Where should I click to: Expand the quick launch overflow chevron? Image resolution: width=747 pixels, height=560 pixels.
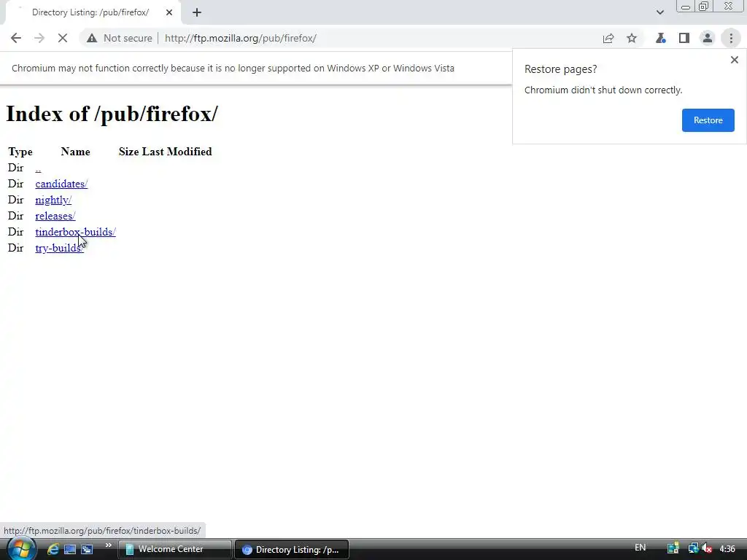[x=109, y=545]
